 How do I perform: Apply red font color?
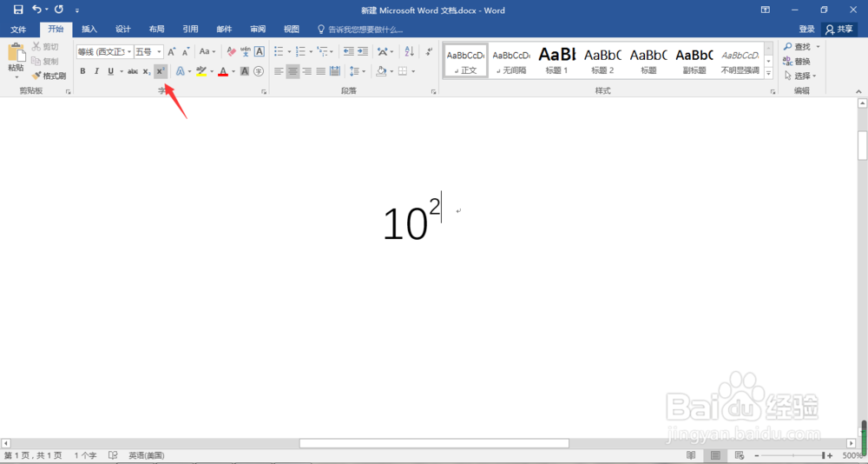click(x=222, y=71)
